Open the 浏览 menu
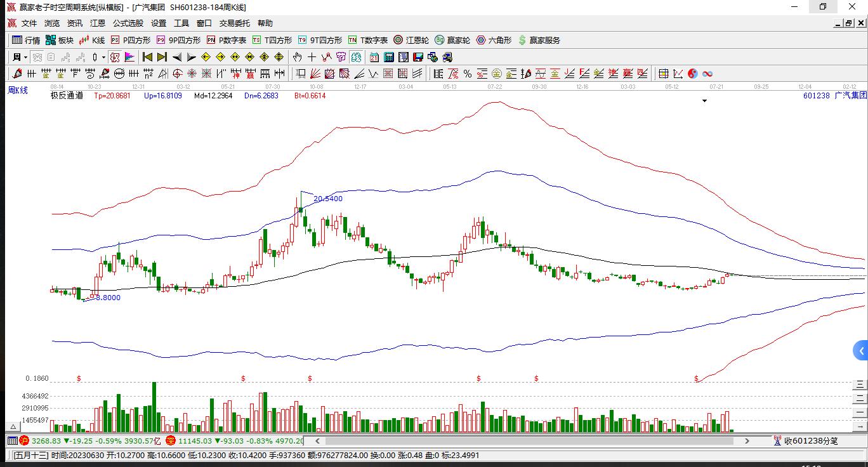Image resolution: width=868 pixels, height=467 pixels. click(x=52, y=23)
